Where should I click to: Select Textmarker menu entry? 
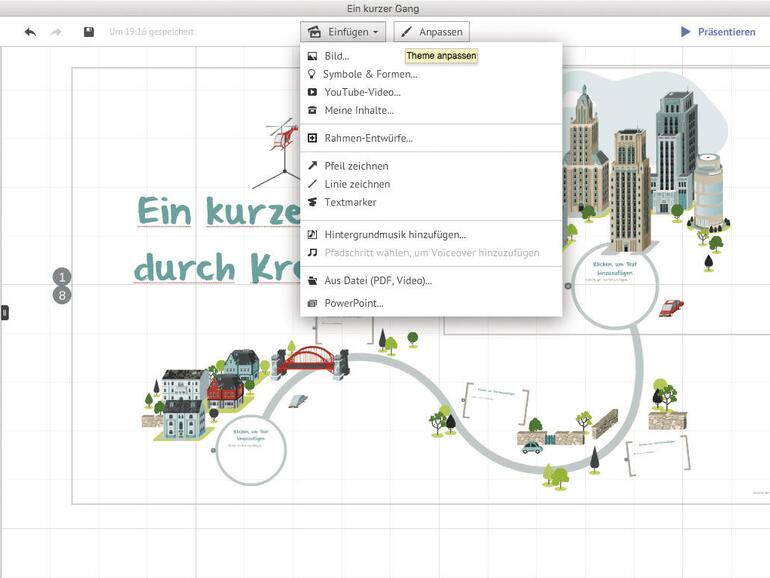tap(431, 202)
